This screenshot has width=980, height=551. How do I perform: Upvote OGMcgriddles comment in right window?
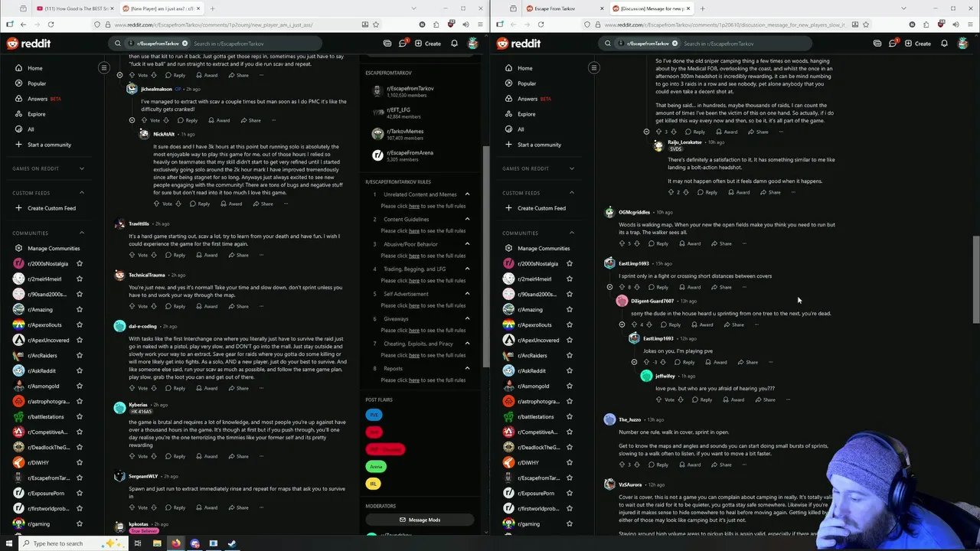coord(622,243)
